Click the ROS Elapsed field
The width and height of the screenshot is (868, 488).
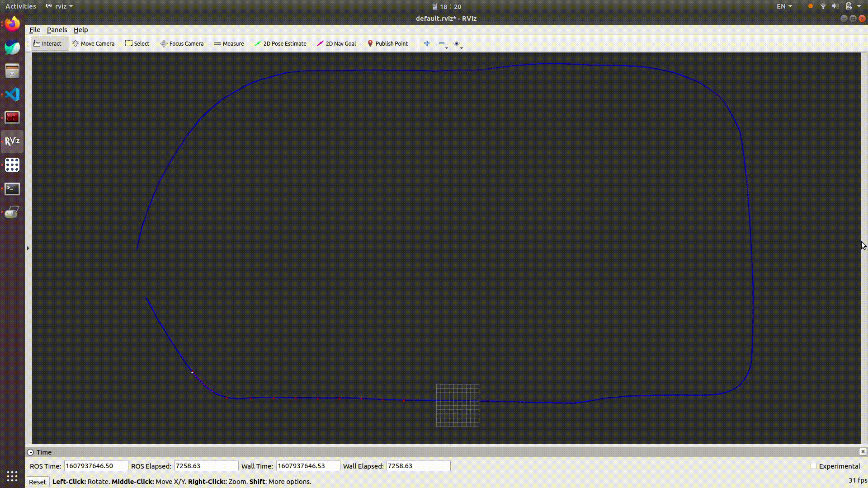pyautogui.click(x=206, y=466)
